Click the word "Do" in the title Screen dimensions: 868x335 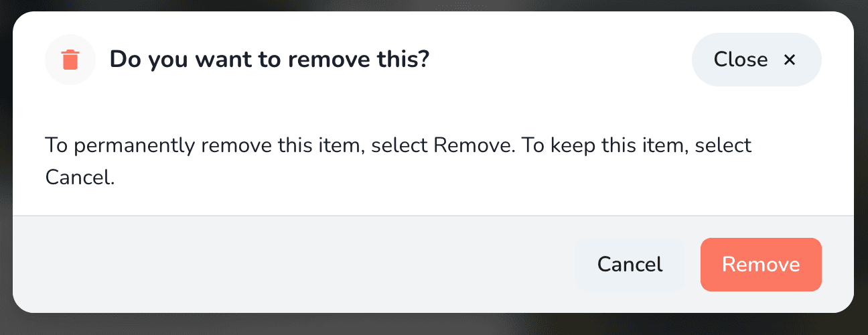[123, 60]
